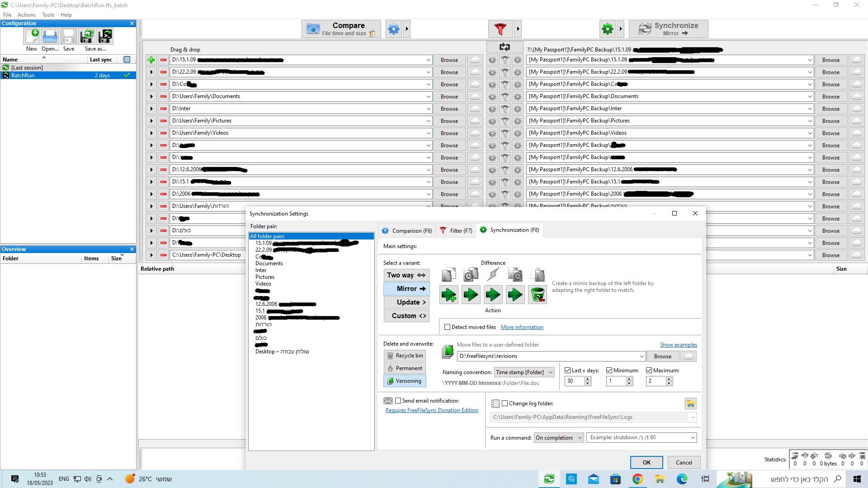Click the left newer action green arrow
868x488 pixels.
(471, 295)
